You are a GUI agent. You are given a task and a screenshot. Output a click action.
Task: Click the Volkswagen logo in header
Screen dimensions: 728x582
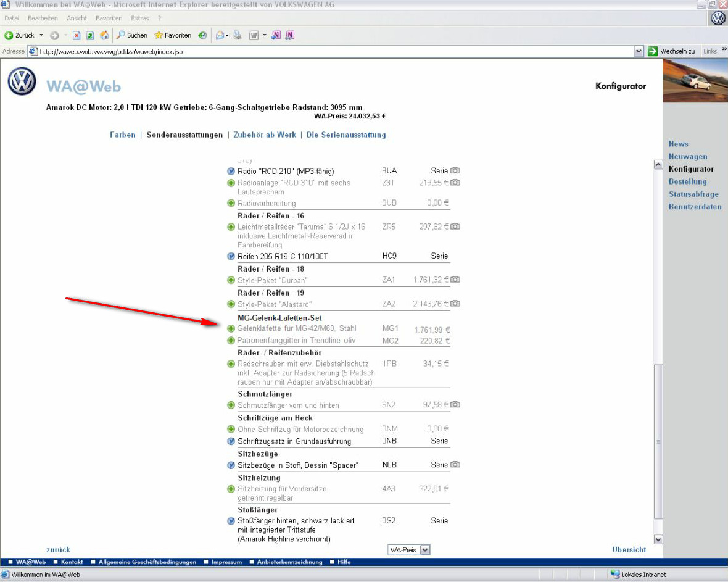(22, 81)
